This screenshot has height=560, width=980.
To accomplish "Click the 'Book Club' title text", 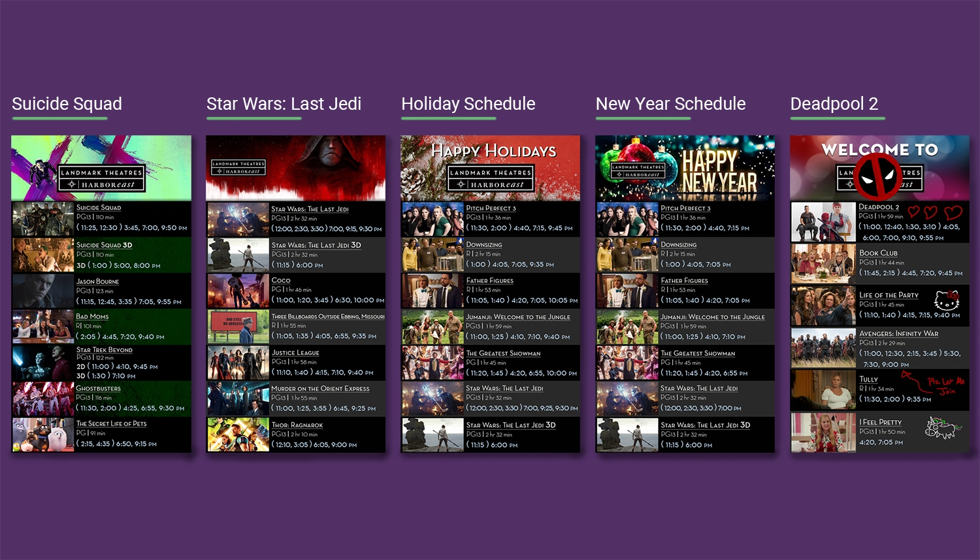I will click(x=878, y=253).
